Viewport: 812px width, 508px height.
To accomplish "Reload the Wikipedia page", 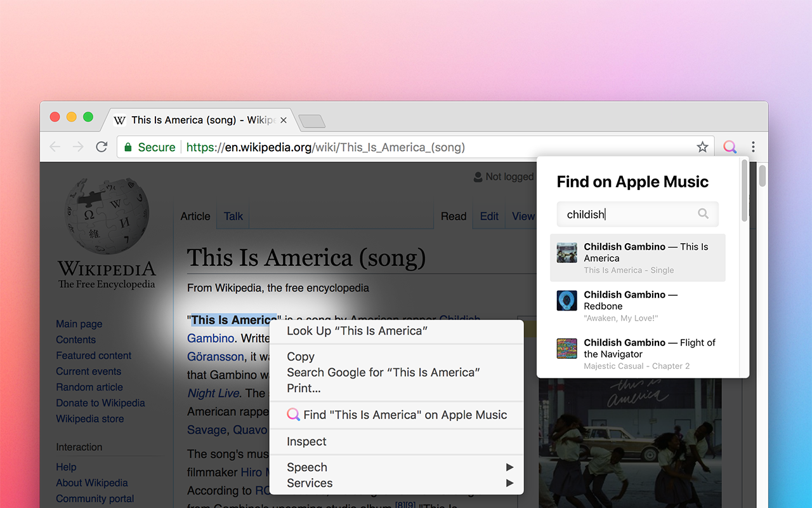I will coord(101,147).
